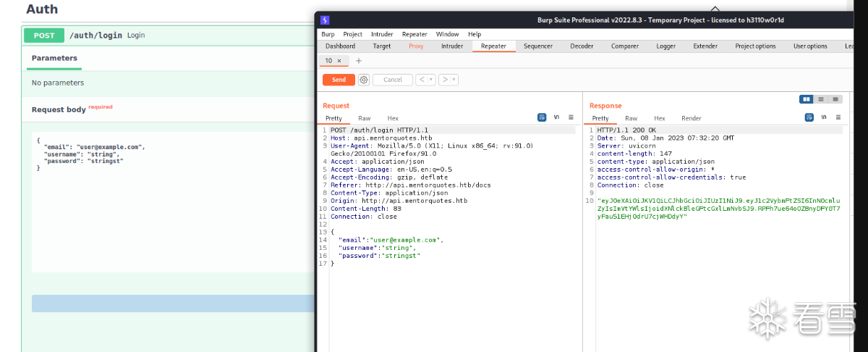Open the Window menu
868x352 pixels.
click(447, 34)
